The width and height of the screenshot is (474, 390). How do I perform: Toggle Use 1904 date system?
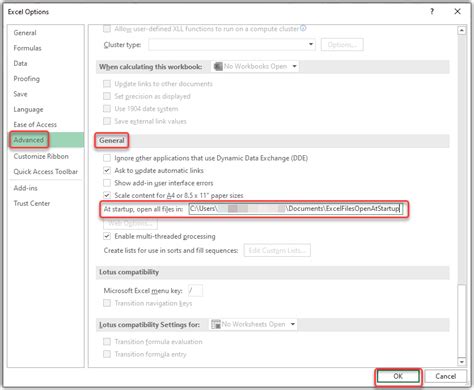(107, 109)
